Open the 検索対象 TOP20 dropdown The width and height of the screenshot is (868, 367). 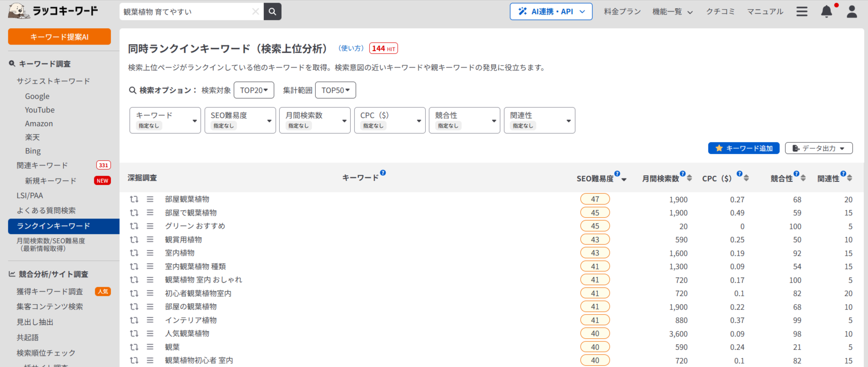pos(254,90)
